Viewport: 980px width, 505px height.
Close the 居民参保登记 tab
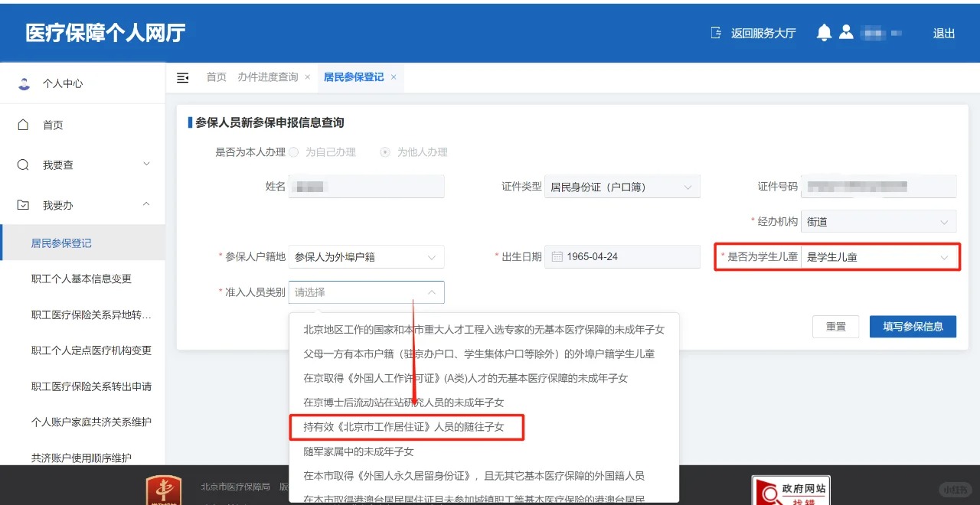(394, 77)
